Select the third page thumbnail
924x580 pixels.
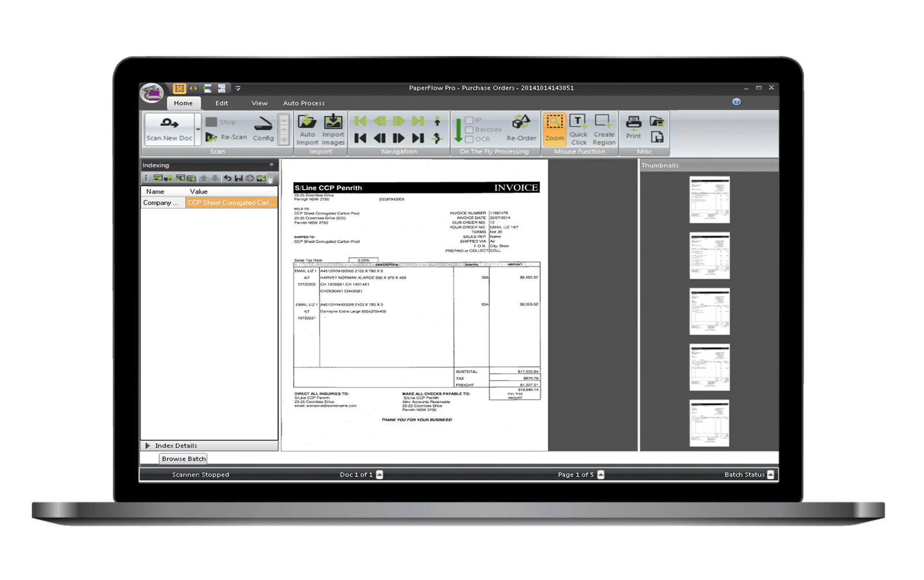(x=709, y=311)
